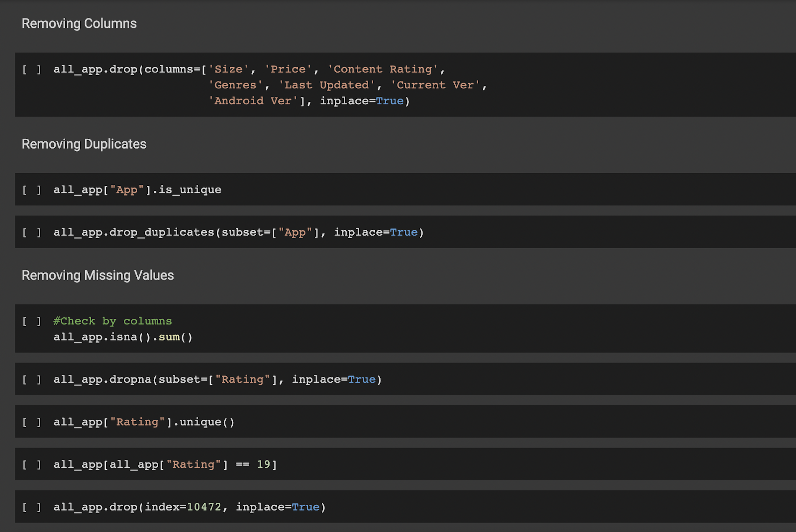Run the Rating unique() cell
Image resolution: width=796 pixels, height=532 pixels.
point(31,422)
